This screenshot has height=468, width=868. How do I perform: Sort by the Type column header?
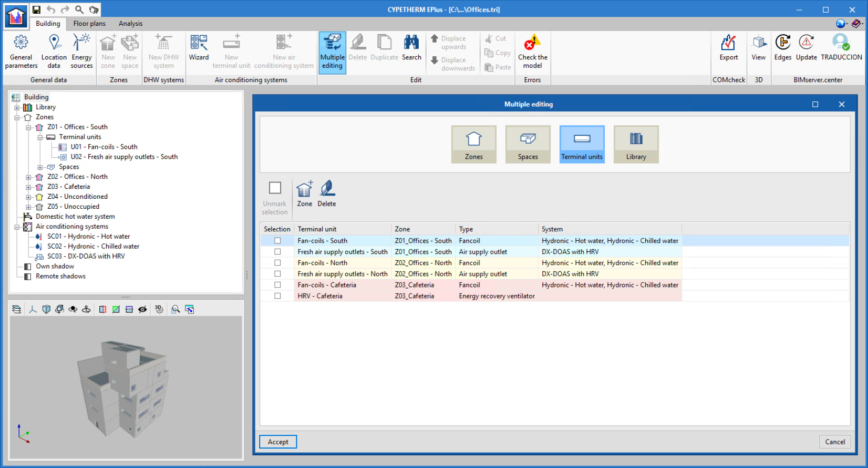[x=497, y=229]
